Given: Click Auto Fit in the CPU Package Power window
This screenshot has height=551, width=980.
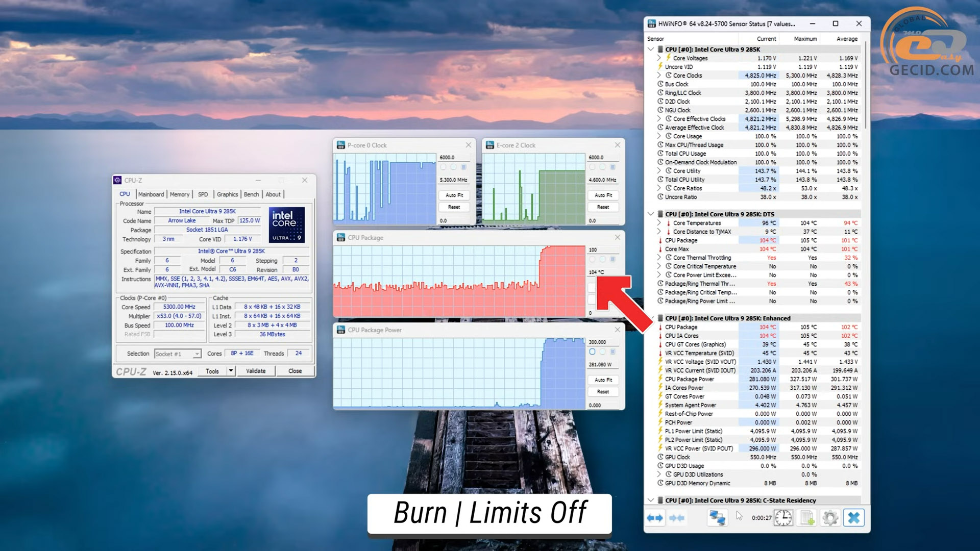Looking at the screenshot, I should click(603, 380).
